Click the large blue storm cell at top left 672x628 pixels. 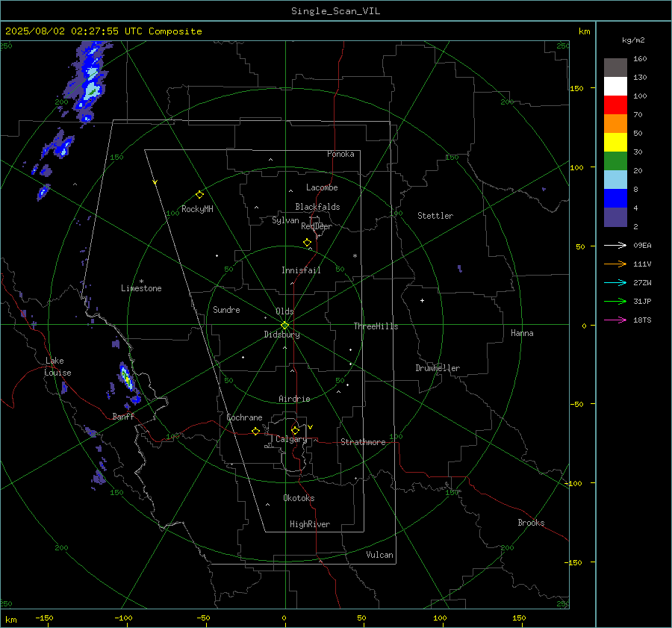point(89,81)
